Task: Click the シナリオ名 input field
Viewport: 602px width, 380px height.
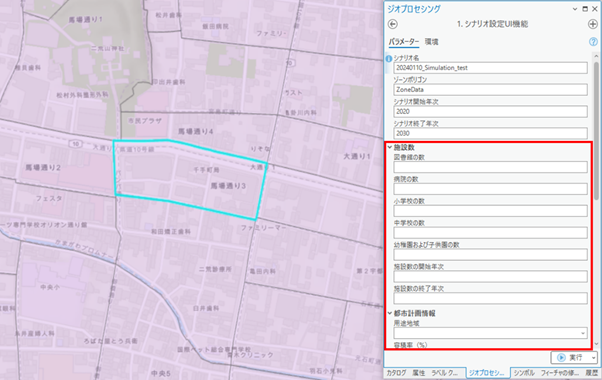Action: pos(490,68)
